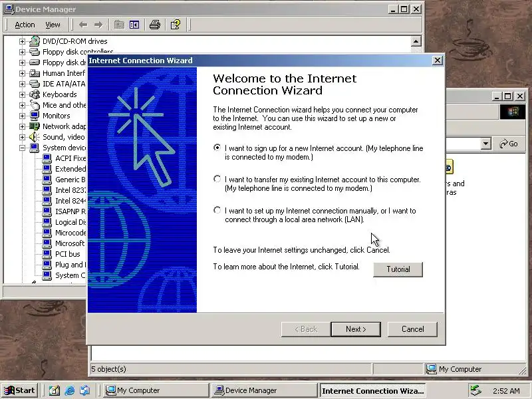Click the taskbar clock showing 2:52 AM

point(506,391)
